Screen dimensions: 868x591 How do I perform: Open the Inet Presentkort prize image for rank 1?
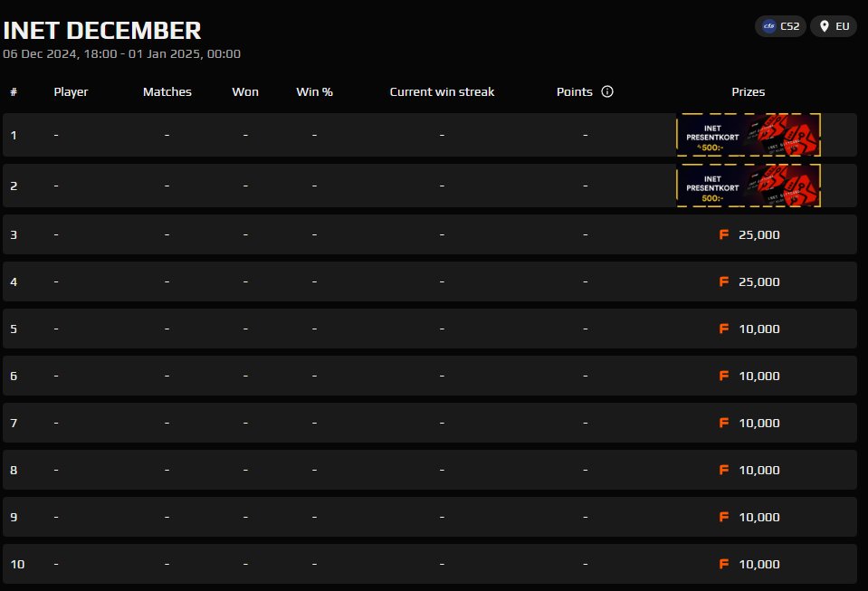coord(749,135)
